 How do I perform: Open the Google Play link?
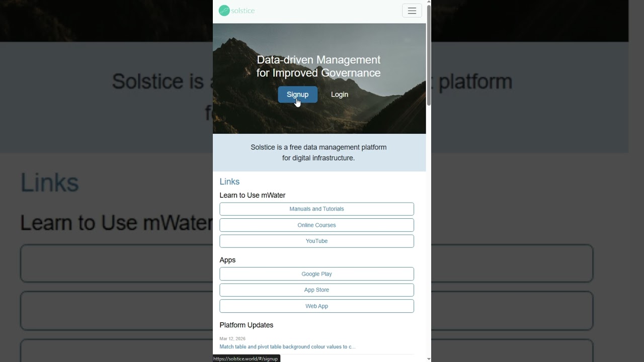(x=316, y=274)
